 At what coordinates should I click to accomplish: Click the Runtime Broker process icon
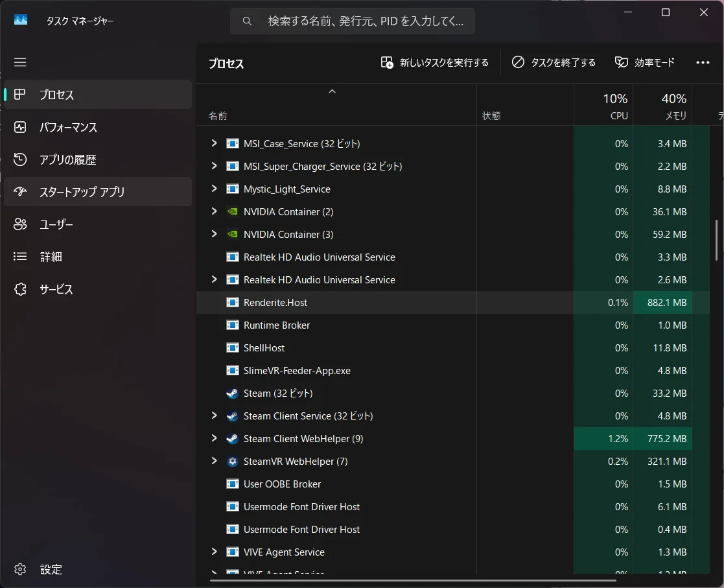(x=232, y=325)
